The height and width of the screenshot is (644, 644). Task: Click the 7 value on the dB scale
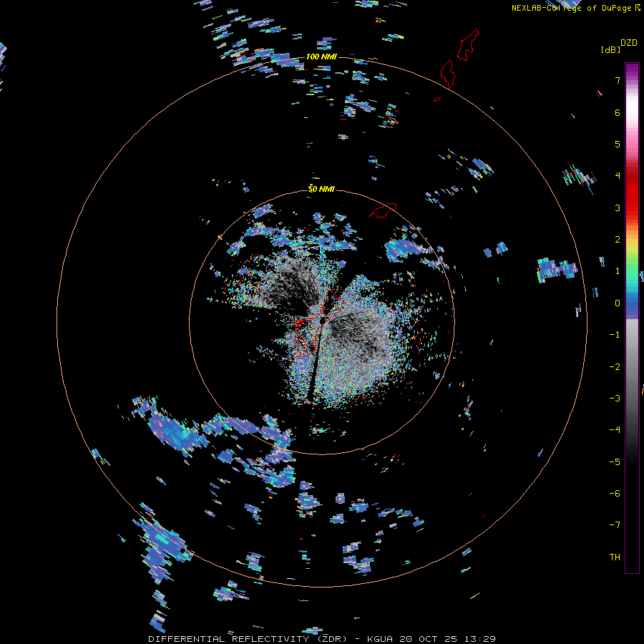[618, 80]
